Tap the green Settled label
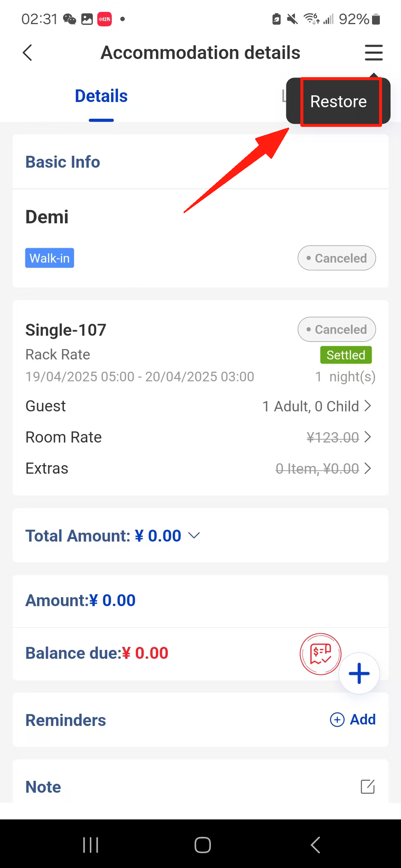 tap(346, 355)
